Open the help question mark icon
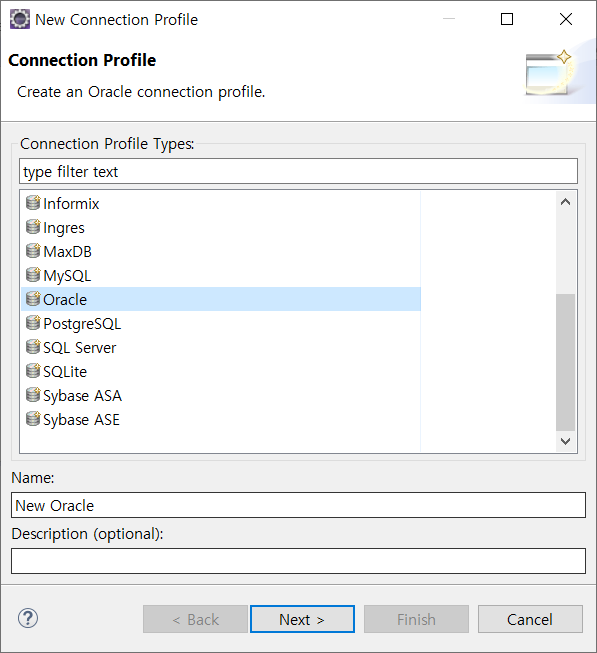The height and width of the screenshot is (653, 597). click(28, 618)
